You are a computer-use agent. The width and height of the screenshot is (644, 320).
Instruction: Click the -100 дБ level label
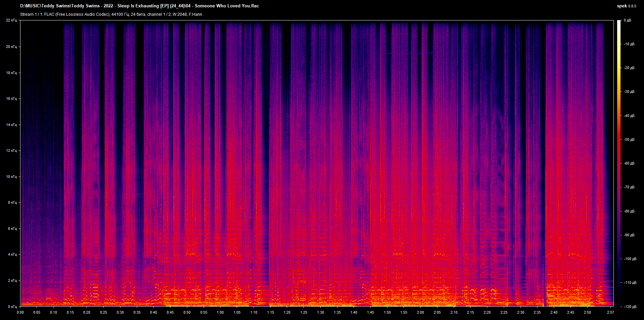630,259
